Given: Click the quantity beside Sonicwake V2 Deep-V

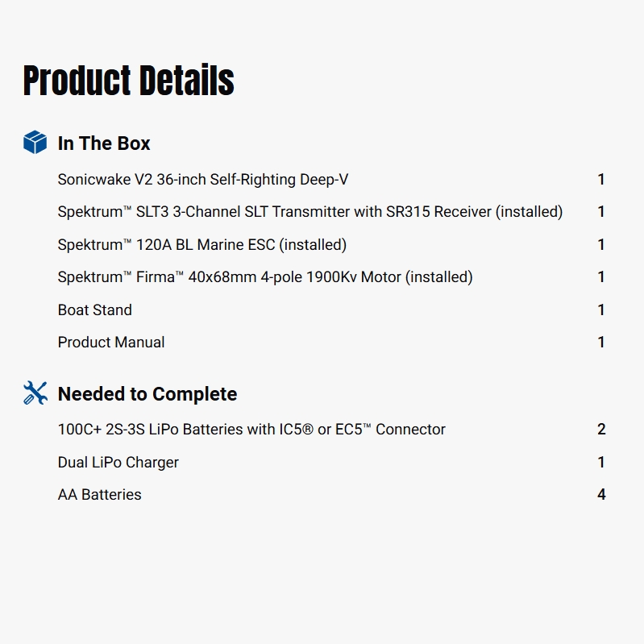Looking at the screenshot, I should pyautogui.click(x=601, y=180).
